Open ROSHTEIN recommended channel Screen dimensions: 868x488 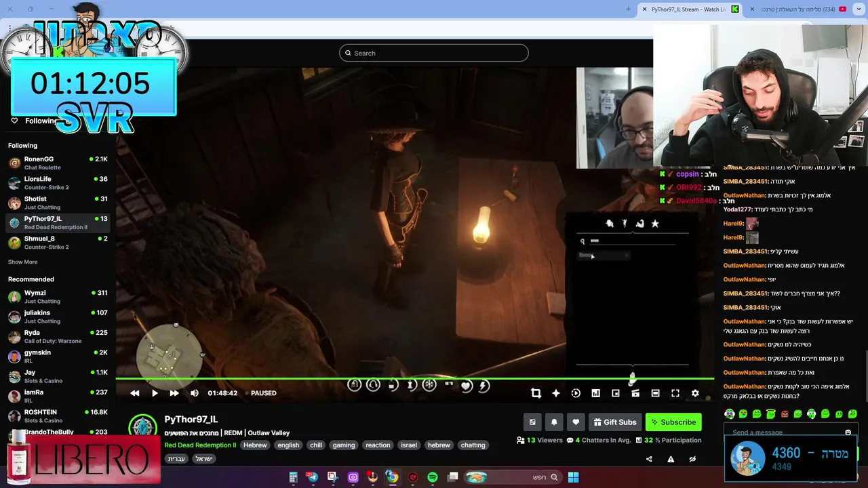[58, 415]
